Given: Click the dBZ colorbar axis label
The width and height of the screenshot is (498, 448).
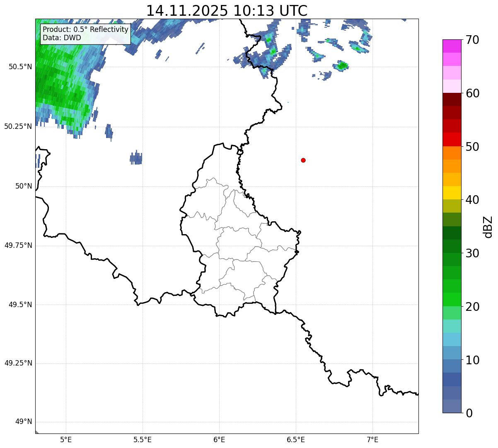Looking at the screenshot, I should 488,227.
